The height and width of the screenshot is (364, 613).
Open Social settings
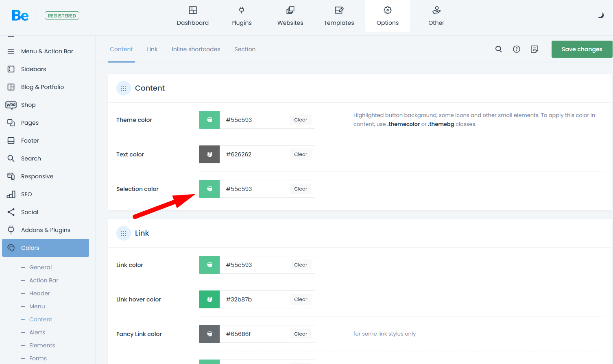coord(46,212)
